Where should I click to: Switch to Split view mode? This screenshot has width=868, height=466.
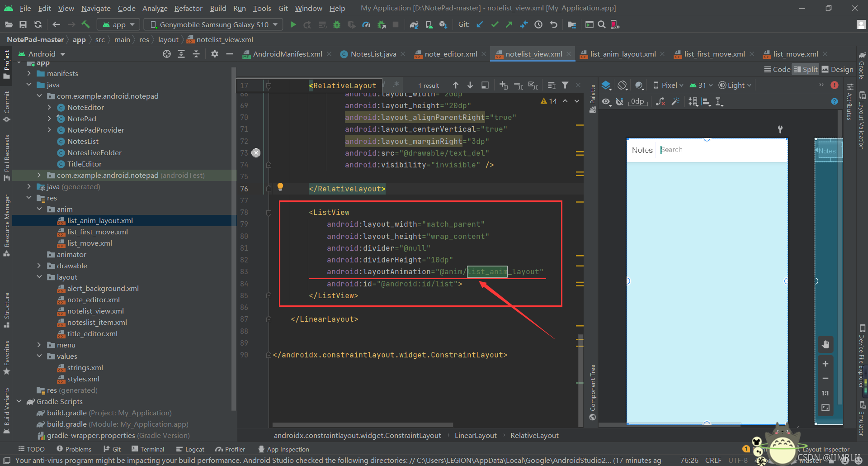tap(806, 69)
